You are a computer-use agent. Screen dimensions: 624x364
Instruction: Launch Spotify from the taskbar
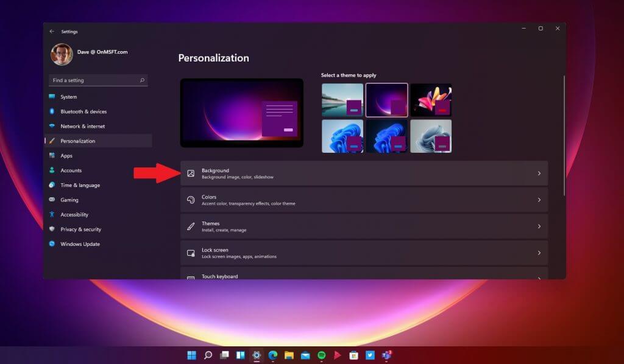click(x=321, y=355)
